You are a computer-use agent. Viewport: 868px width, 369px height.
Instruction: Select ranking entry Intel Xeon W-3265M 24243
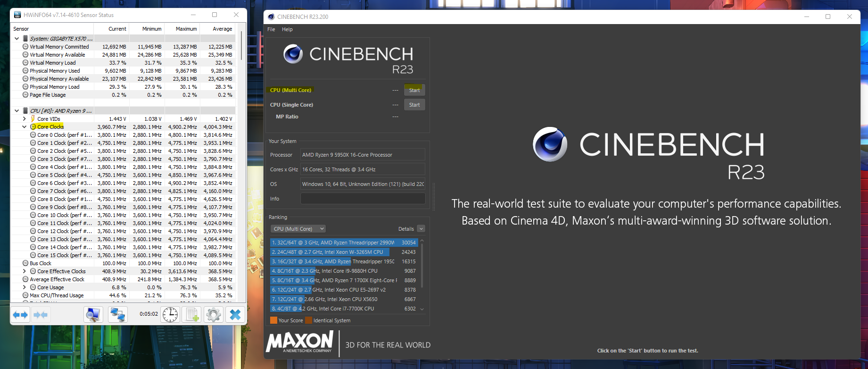click(344, 252)
